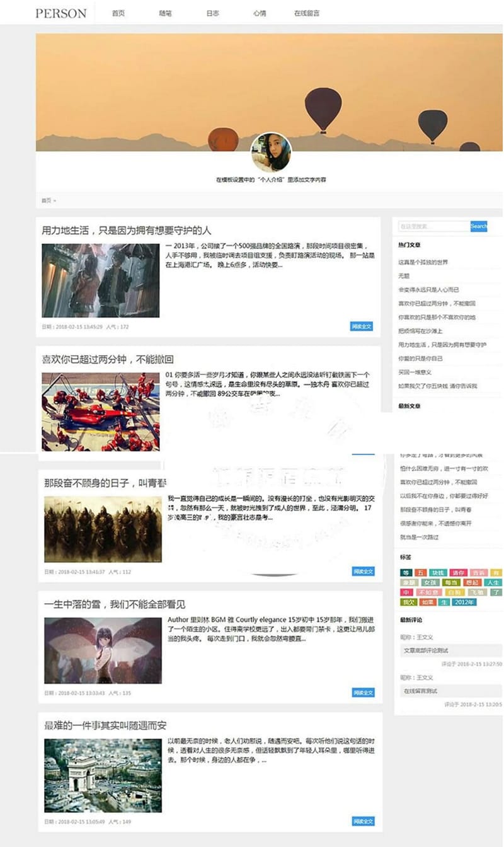
Task: Click 阅读全文 under 最难的一件事其实叫随遇而安
Action: [364, 821]
